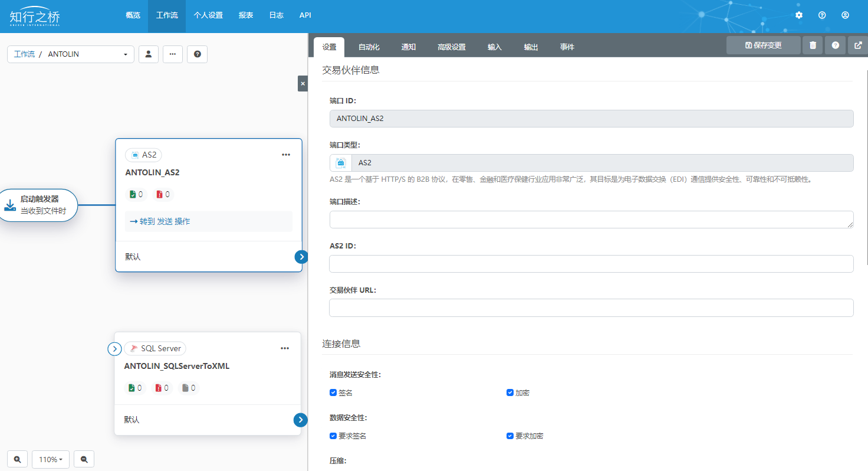The width and height of the screenshot is (868, 471).
Task: Click the 保存变更 button
Action: pos(764,45)
